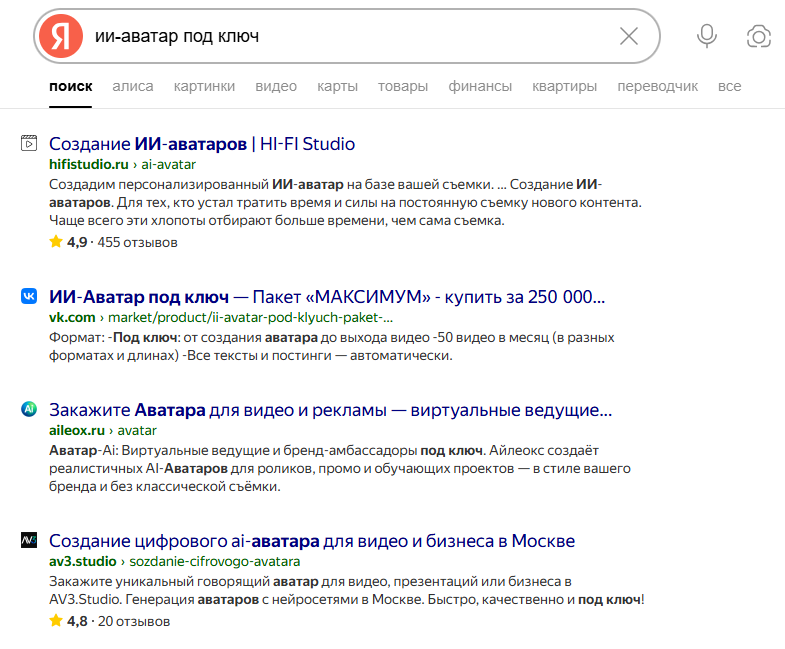Image resolution: width=785 pixels, height=649 pixels.
Task: Open the VK 'ИИ-Аватар под ключ' result
Action: [x=326, y=297]
